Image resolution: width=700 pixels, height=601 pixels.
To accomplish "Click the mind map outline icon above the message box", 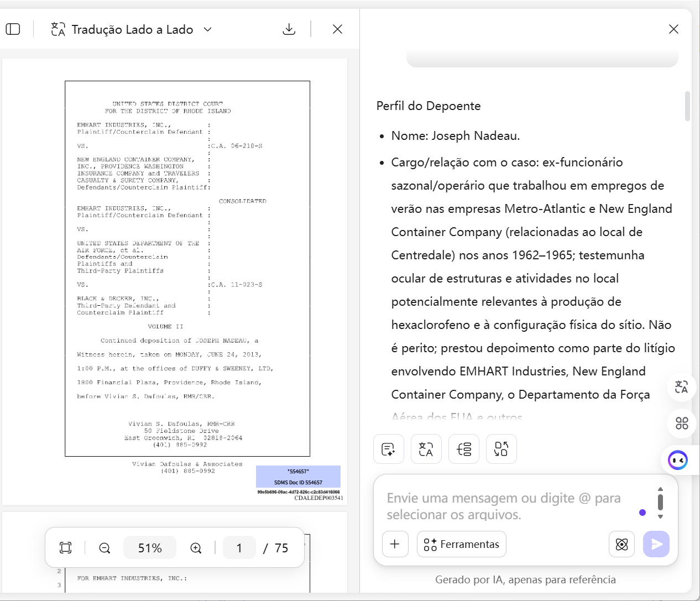I will [464, 449].
